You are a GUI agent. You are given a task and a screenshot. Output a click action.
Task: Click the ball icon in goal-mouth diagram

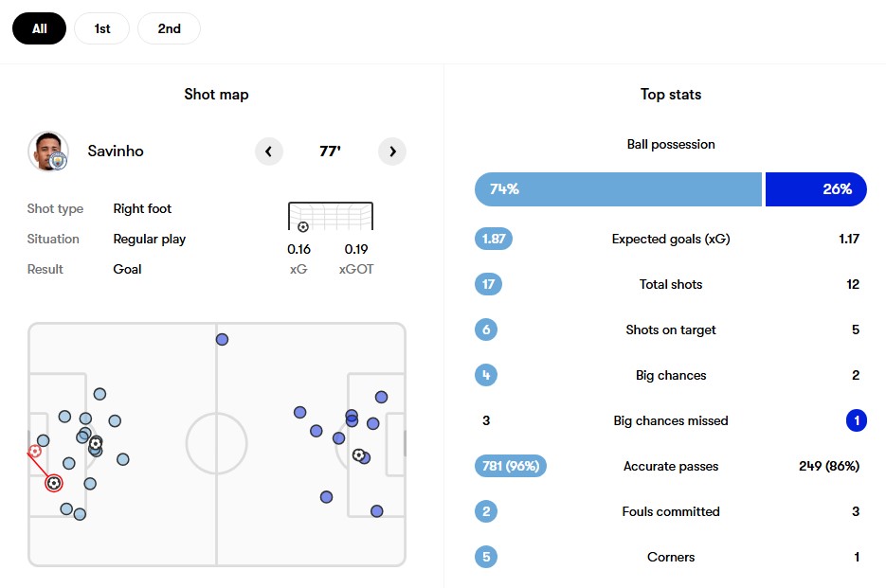[x=303, y=227]
